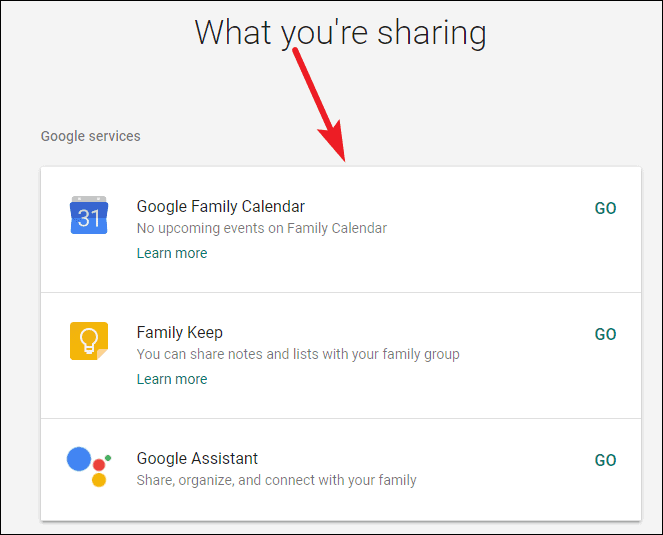Image resolution: width=663 pixels, height=535 pixels.
Task: Click 'No upcoming events on Family Calendar' text
Action: pos(262,228)
